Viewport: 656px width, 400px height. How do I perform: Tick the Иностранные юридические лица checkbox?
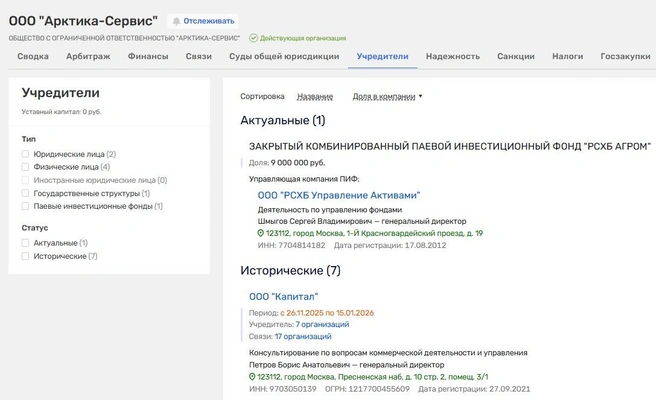coord(25,180)
